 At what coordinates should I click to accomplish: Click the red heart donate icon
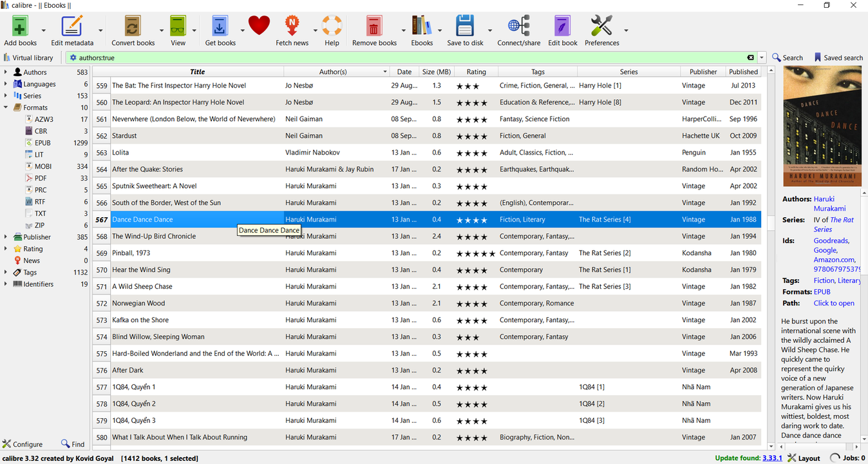point(259,26)
